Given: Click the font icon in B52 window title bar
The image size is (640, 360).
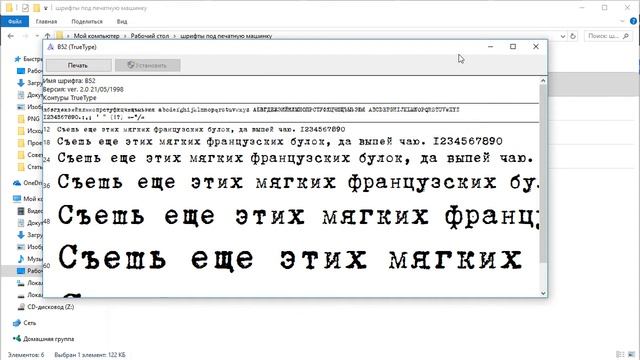Looking at the screenshot, I should (x=51, y=47).
